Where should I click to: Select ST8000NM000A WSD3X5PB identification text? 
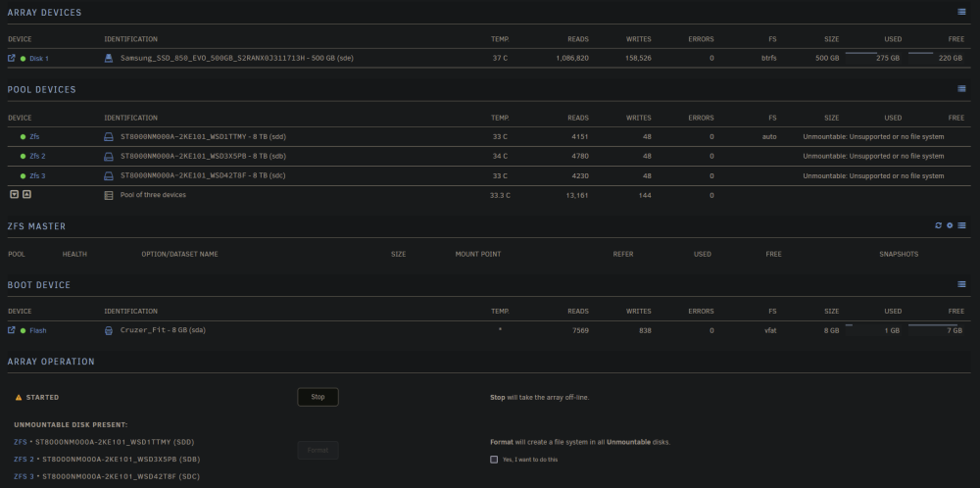click(x=203, y=156)
